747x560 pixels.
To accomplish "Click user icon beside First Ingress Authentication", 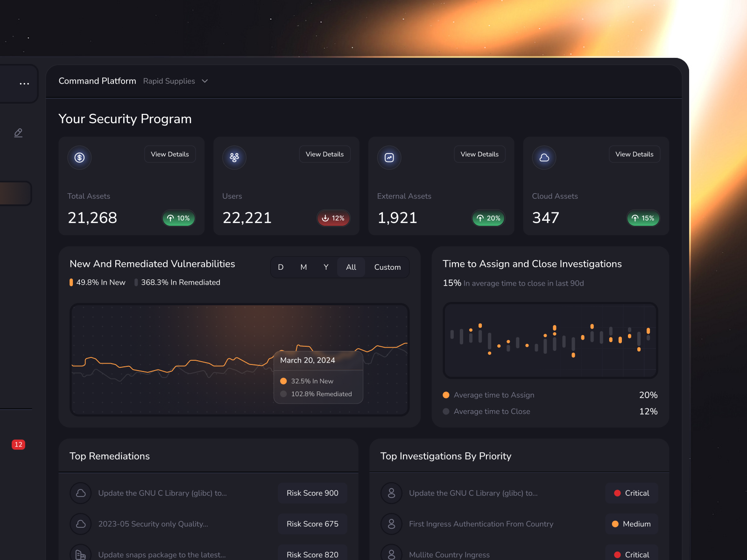I will 391,524.
